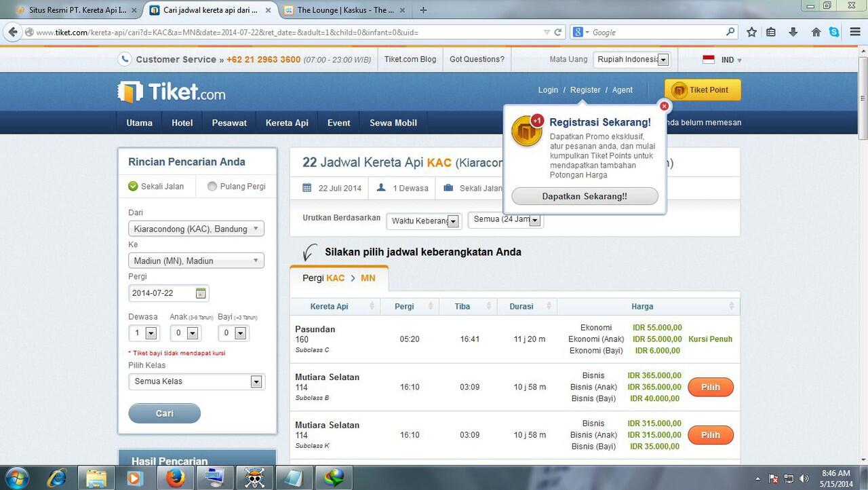Open the Got Questions? link
868x490 pixels.
[x=477, y=59]
